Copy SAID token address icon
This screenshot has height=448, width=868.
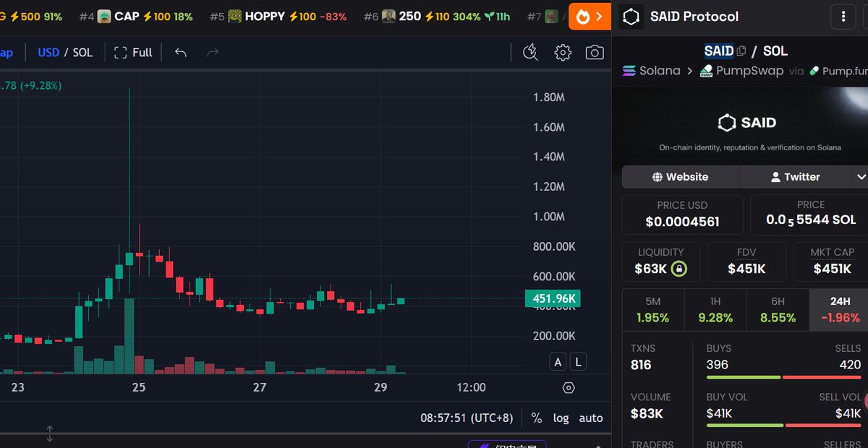tap(741, 51)
